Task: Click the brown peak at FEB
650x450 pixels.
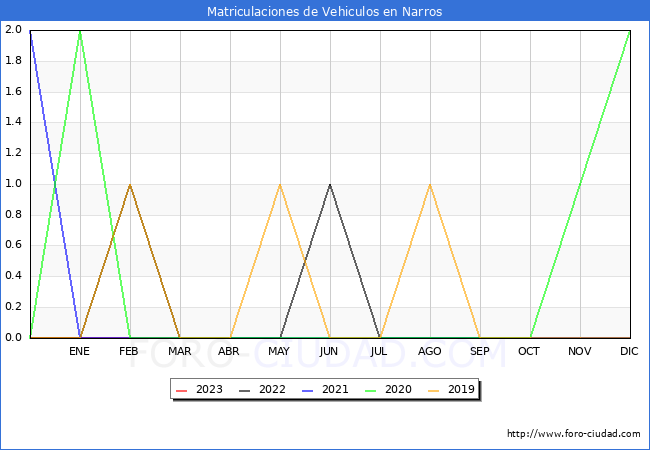Action: pyautogui.click(x=130, y=185)
